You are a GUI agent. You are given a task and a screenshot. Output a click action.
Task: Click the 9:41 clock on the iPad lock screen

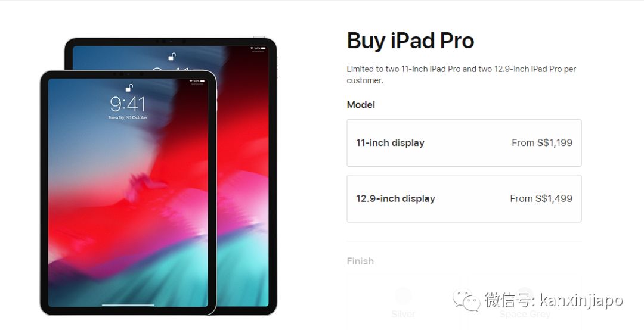pyautogui.click(x=128, y=104)
